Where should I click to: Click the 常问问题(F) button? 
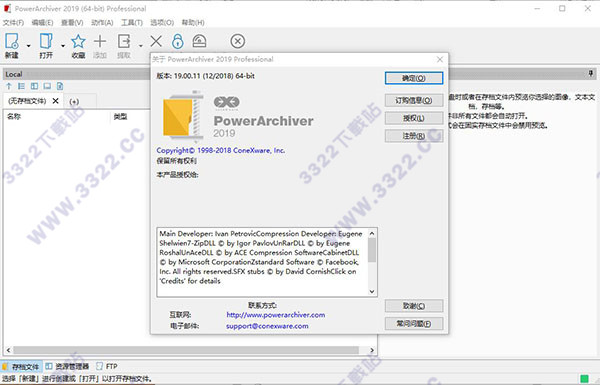click(414, 323)
